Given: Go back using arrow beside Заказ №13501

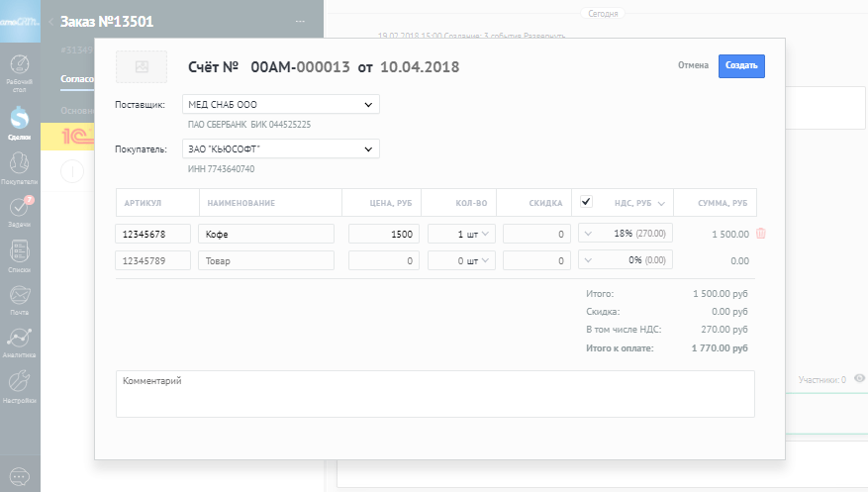Looking at the screenshot, I should [x=50, y=22].
